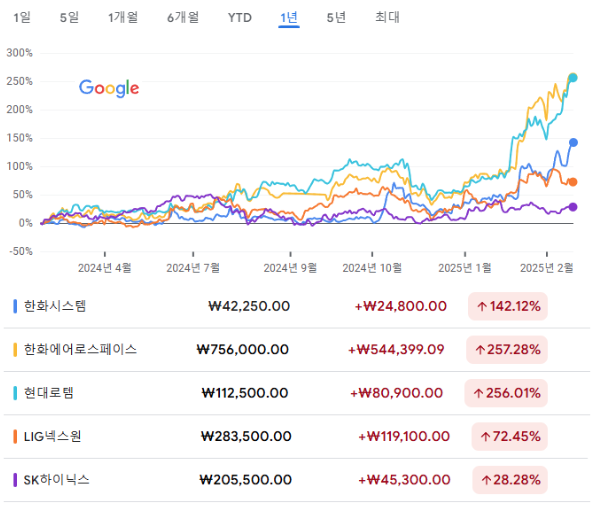Choose the 6개월 time range
The image size is (603, 512).
tap(183, 17)
